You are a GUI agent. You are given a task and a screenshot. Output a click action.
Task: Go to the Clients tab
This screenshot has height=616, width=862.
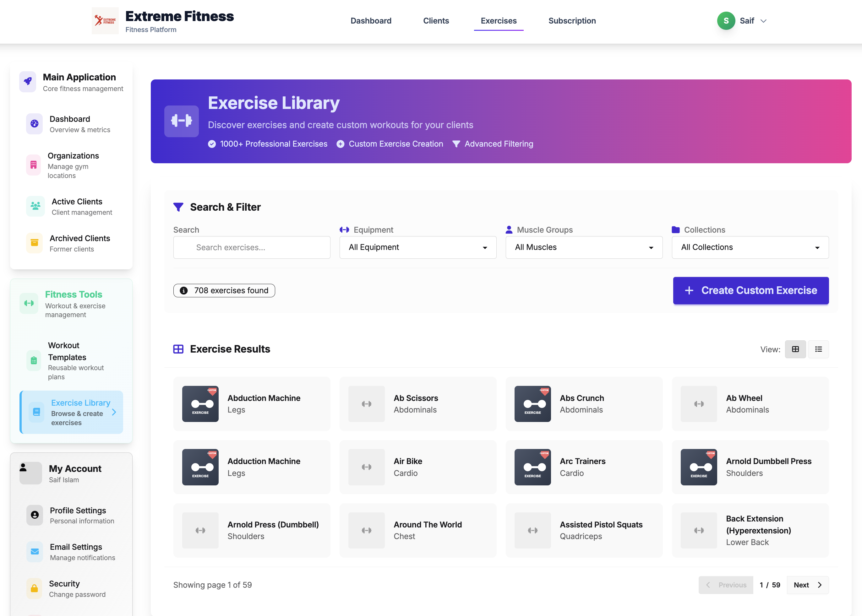pyautogui.click(x=436, y=21)
